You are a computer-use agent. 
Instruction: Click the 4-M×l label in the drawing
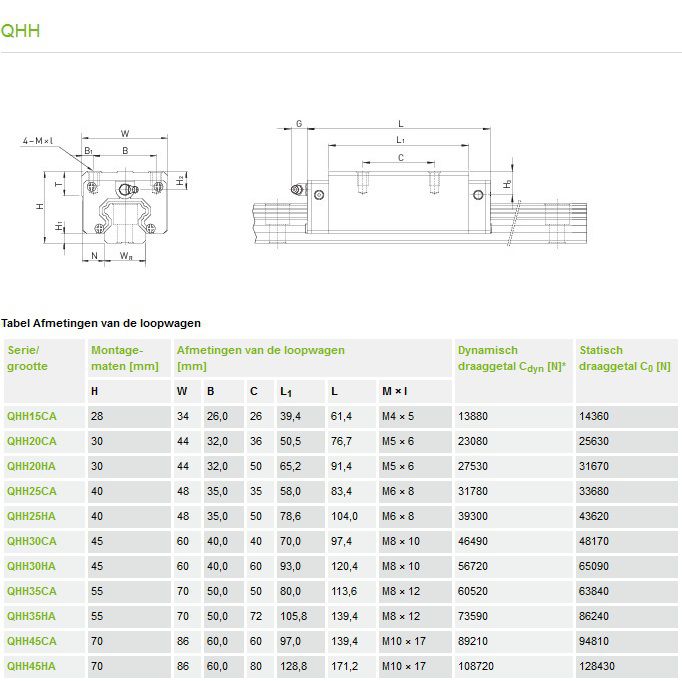tap(38, 141)
